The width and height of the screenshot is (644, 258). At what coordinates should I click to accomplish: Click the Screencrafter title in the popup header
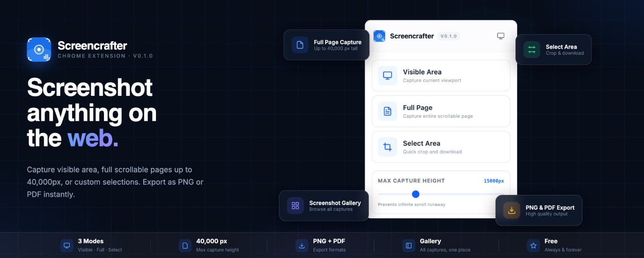412,36
